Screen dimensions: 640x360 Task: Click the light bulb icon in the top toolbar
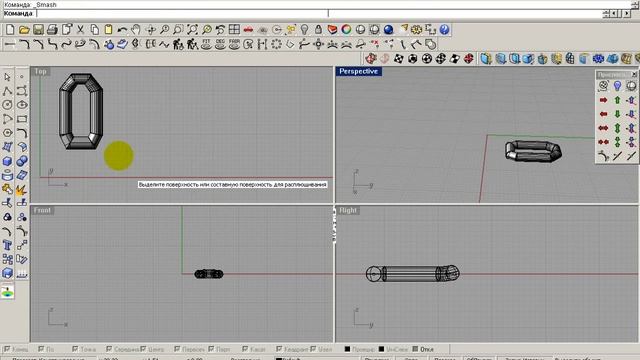click(304, 29)
